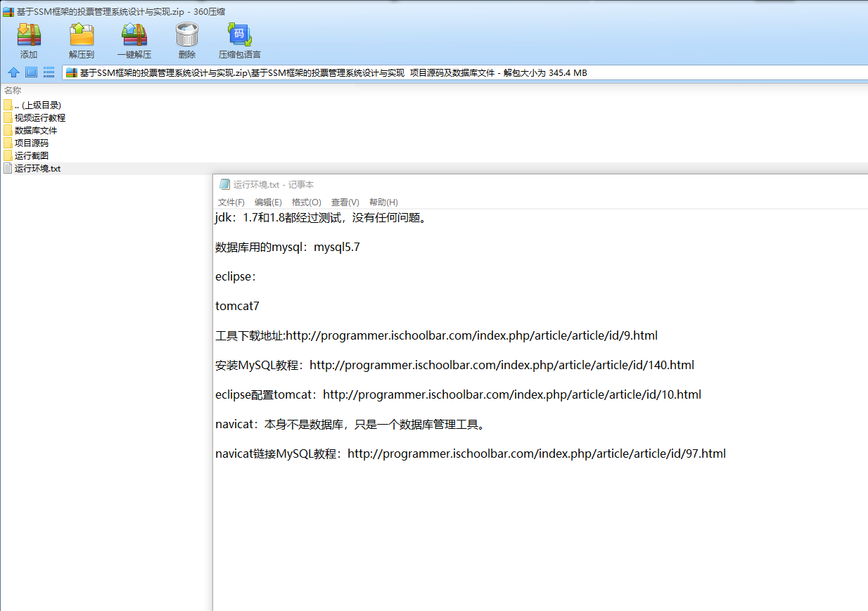
Task: Go up one directory with blue arrow
Action: 13,72
